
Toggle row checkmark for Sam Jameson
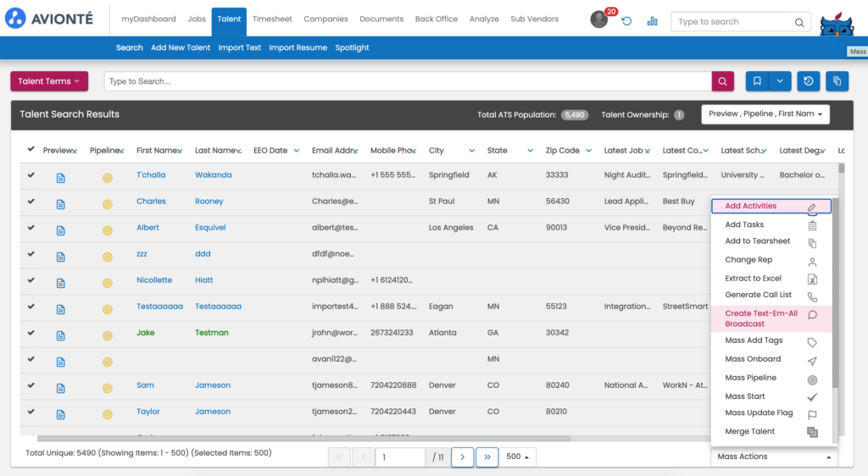click(31, 385)
